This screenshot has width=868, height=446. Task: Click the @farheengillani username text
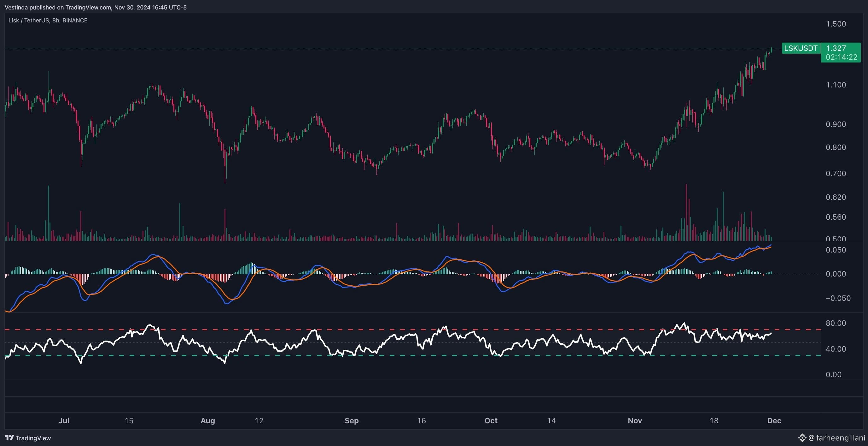point(836,438)
